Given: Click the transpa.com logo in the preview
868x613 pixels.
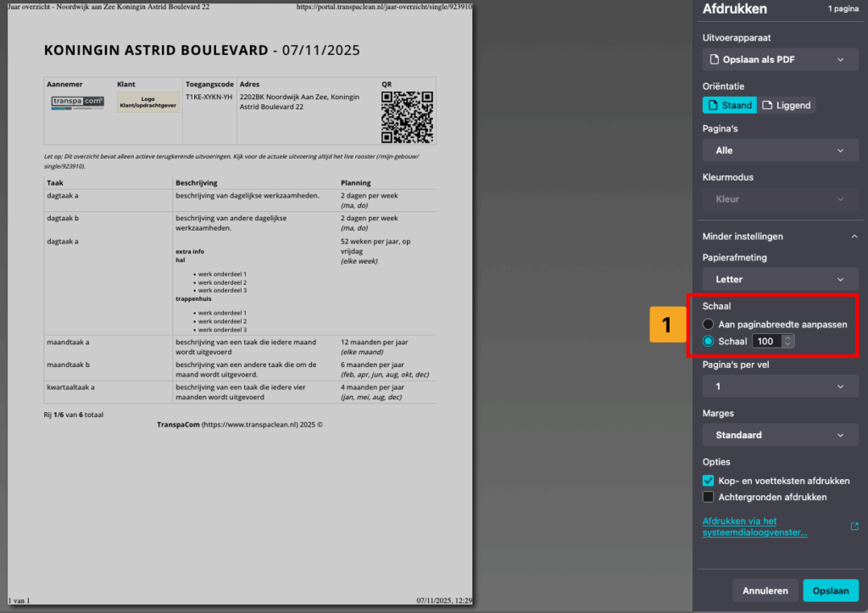Looking at the screenshot, I should tap(77, 103).
